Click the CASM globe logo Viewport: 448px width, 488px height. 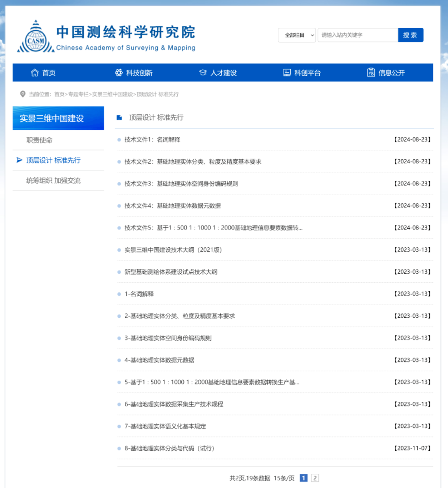click(x=36, y=37)
